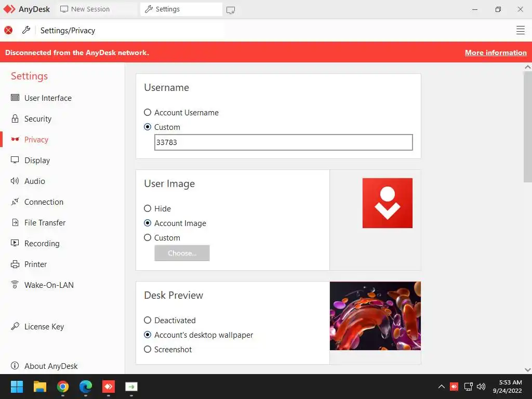Image resolution: width=532 pixels, height=399 pixels.
Task: Open a new tab with plus-monitor icon
Action: click(231, 10)
